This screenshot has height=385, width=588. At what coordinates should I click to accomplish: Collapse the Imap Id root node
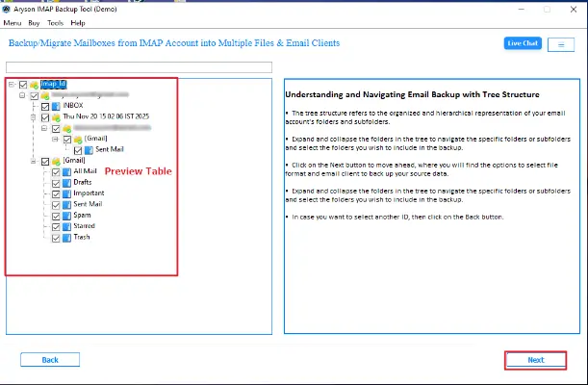point(12,85)
